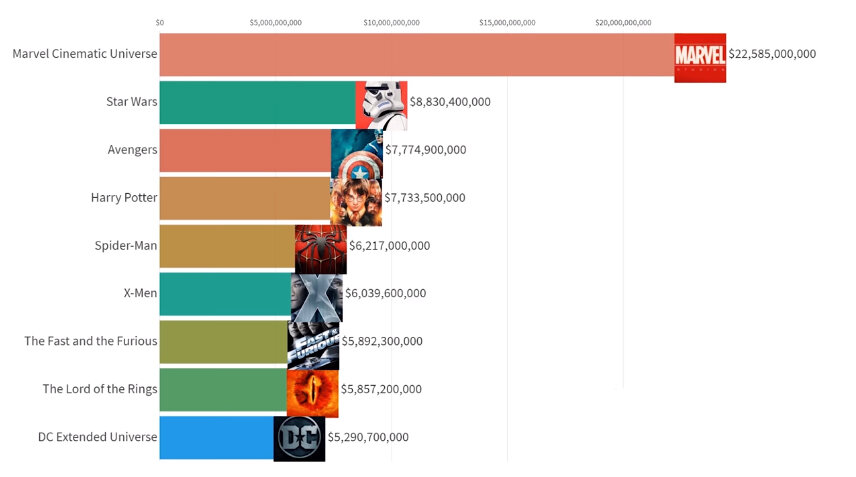Click the tan Harry Potter bar
856x477 pixels.
245,198
